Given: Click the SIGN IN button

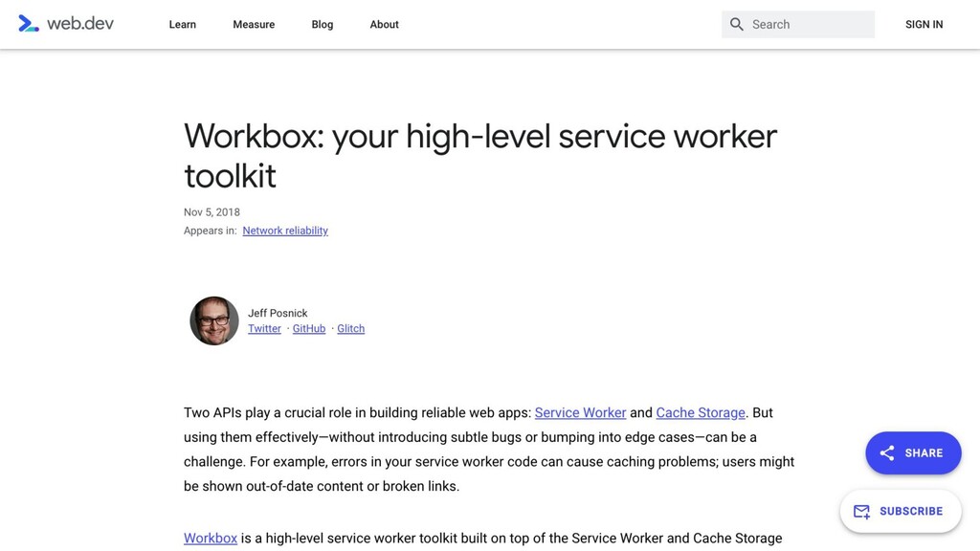Looking at the screenshot, I should tap(924, 24).
